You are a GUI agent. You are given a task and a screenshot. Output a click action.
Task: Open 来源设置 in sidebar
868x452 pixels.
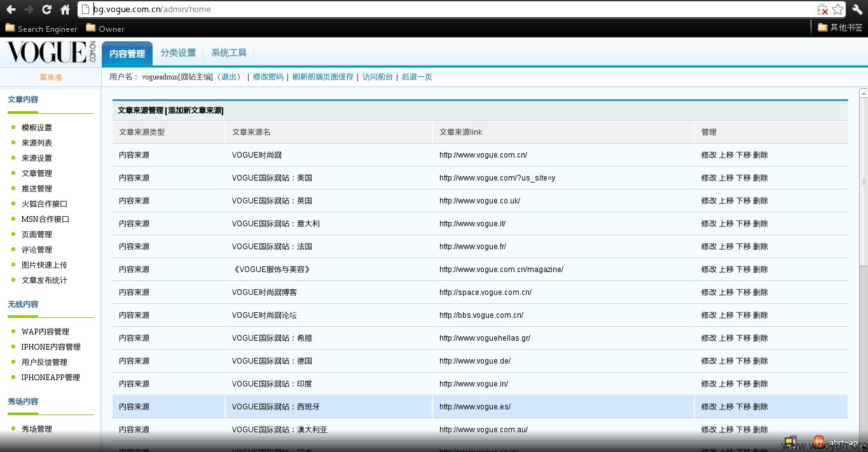[37, 158]
